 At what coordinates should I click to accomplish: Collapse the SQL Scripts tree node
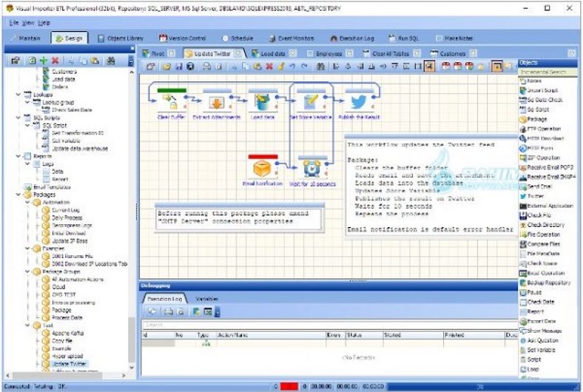(x=18, y=118)
